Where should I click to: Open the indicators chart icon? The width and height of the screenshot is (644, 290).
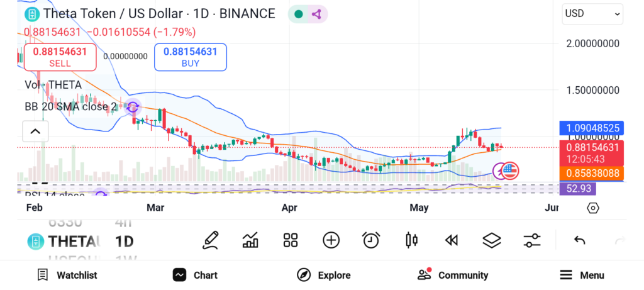250,240
